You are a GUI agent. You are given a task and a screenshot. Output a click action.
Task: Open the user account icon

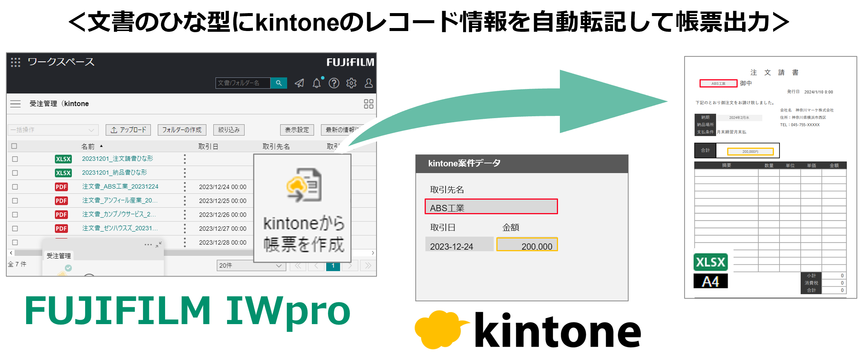(x=368, y=83)
